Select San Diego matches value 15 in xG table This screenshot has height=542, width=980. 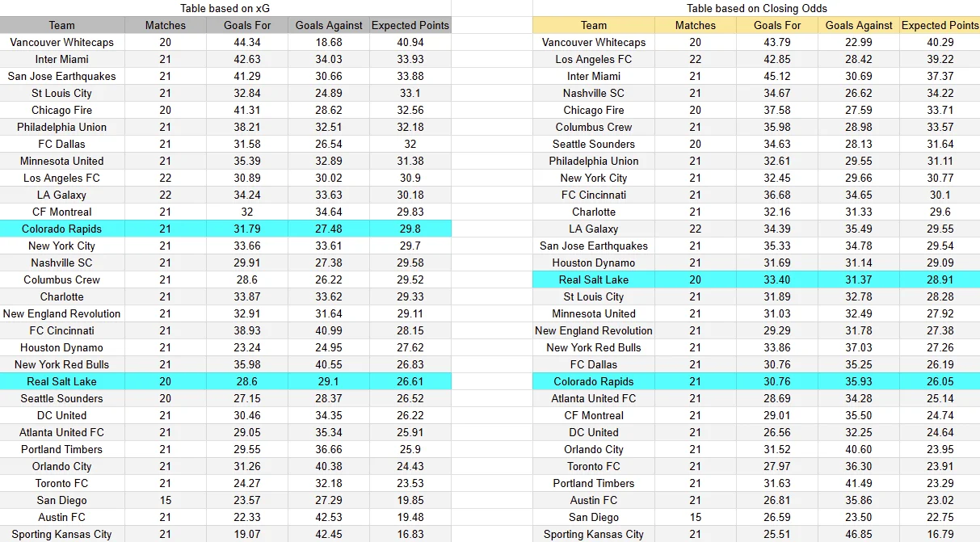coord(166,500)
